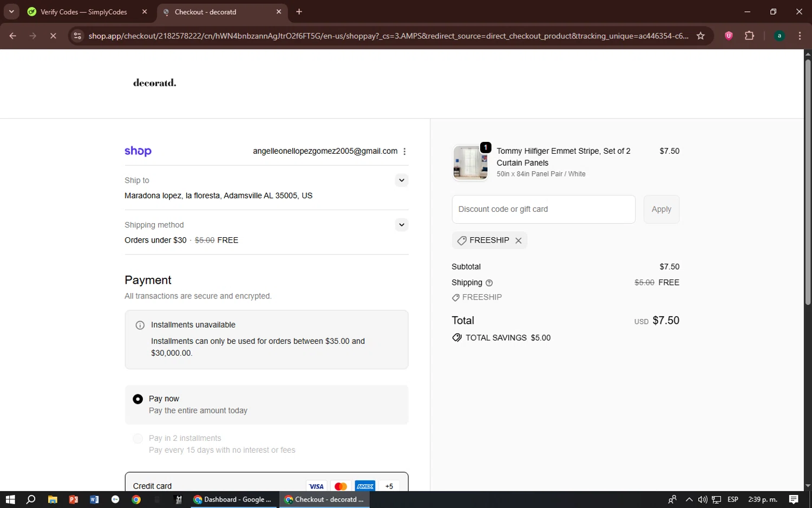Click the shipping help question icon
The height and width of the screenshot is (508, 812).
point(489,283)
